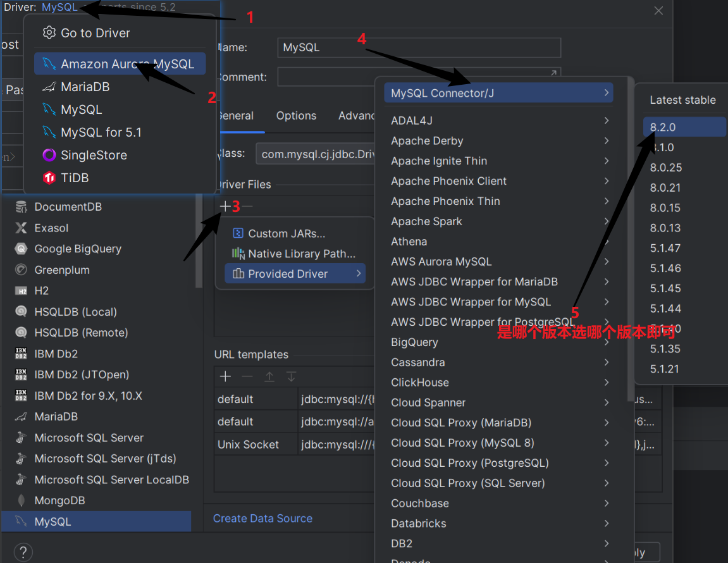The width and height of the screenshot is (728, 563).
Task: Click the Go to Driver gear icon
Action: [x=49, y=32]
